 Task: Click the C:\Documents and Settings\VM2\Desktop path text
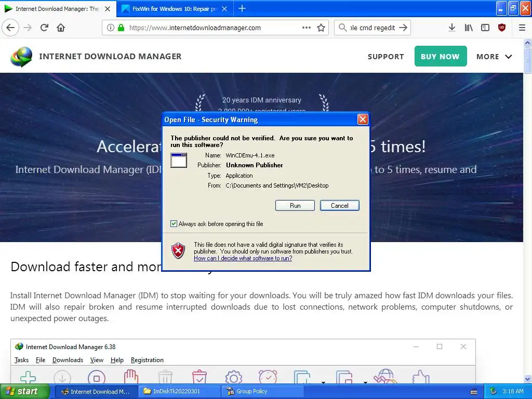[277, 185]
